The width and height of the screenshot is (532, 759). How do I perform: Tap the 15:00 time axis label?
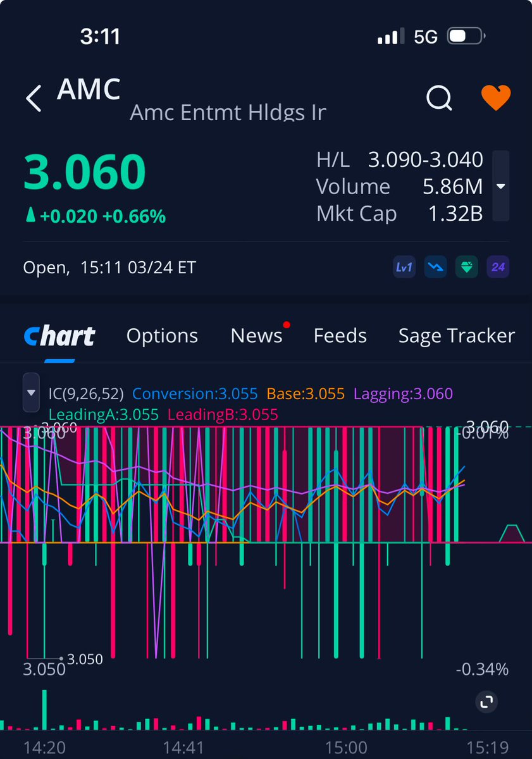click(x=346, y=748)
